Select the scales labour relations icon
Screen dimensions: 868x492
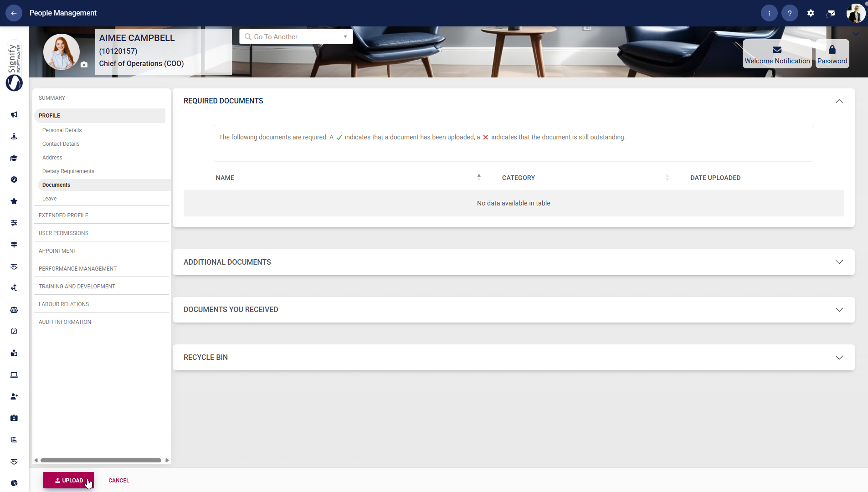pyautogui.click(x=14, y=310)
